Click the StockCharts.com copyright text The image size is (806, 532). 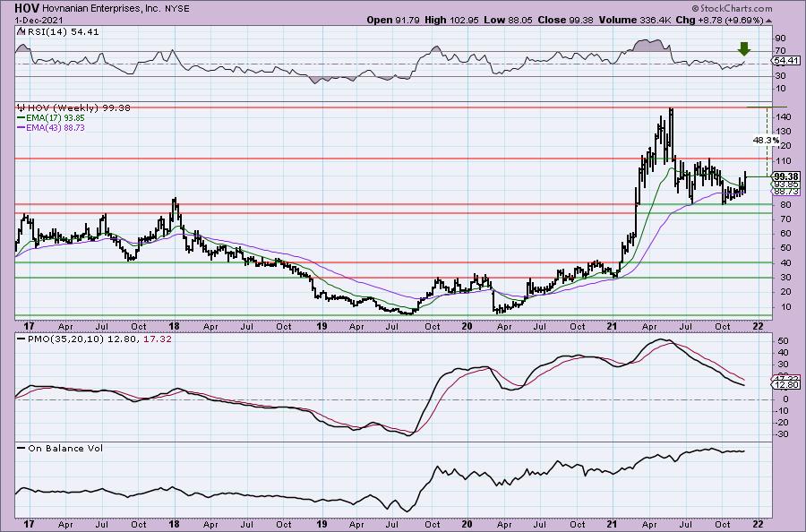click(732, 8)
